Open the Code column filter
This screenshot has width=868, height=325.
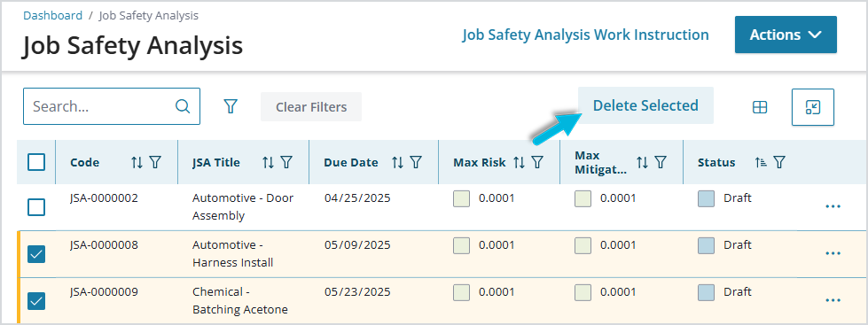point(155,162)
